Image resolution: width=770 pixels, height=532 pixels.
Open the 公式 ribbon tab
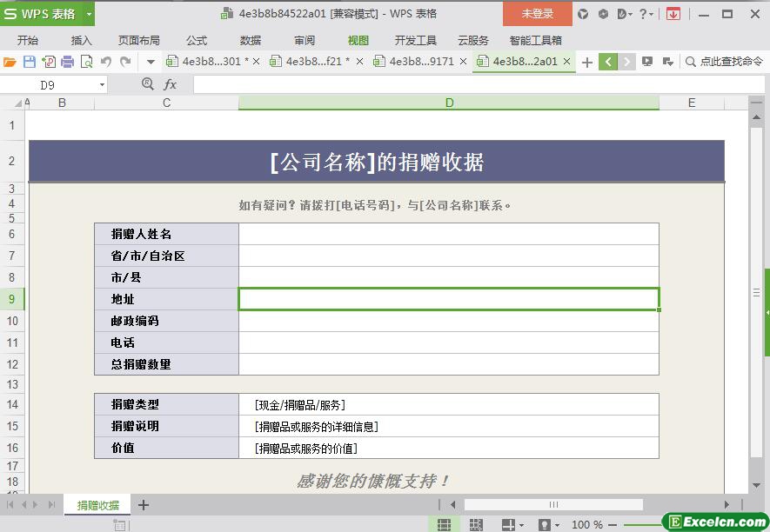coord(197,40)
